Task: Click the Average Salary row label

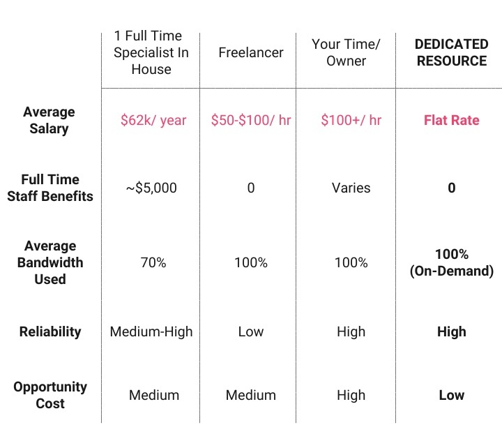Action: click(x=49, y=120)
